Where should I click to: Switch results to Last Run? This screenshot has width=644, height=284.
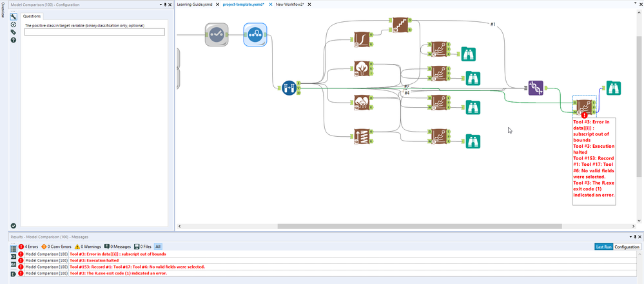pos(604,247)
